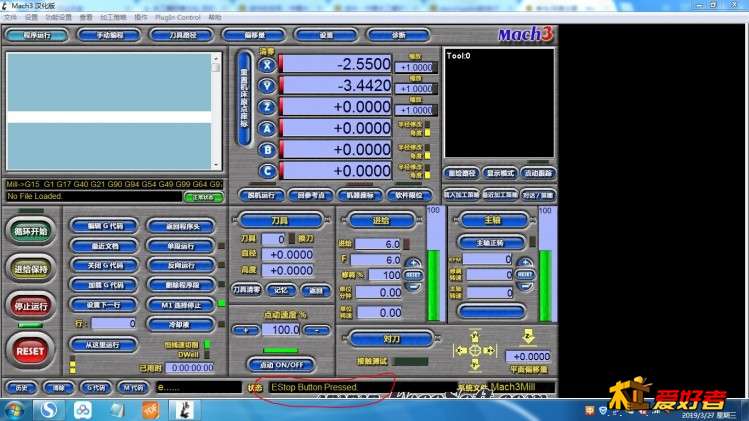Image resolution: width=749 pixels, height=421 pixels.
Task: Click the round B axis button
Action: (267, 150)
